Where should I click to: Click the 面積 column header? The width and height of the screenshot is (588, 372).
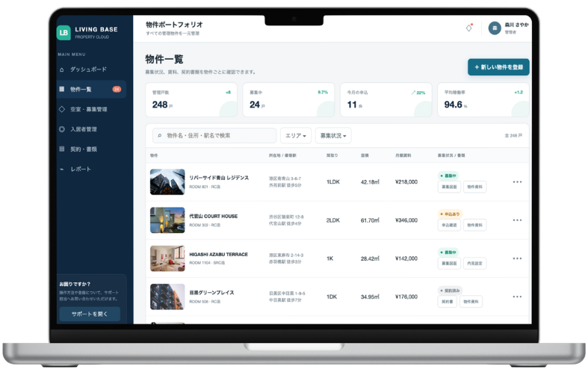coord(365,155)
